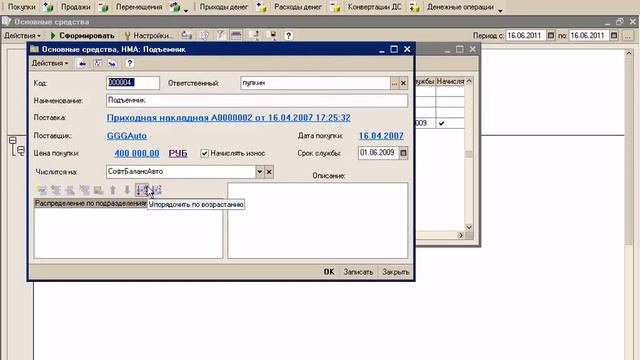Viewport: 640px width, 360px height.
Task: Clear the Числится на field
Action: pos(269,172)
